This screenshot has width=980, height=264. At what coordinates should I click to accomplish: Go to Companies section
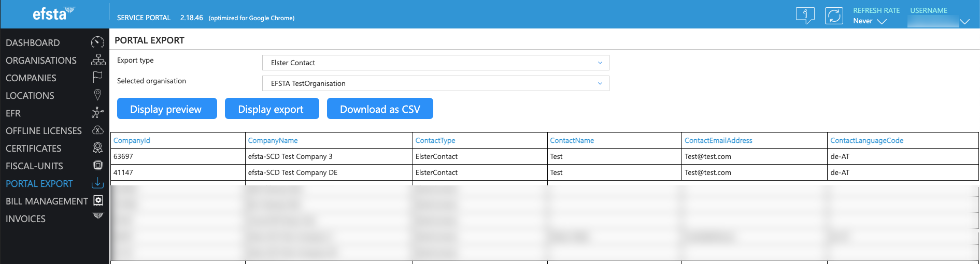tap(31, 78)
